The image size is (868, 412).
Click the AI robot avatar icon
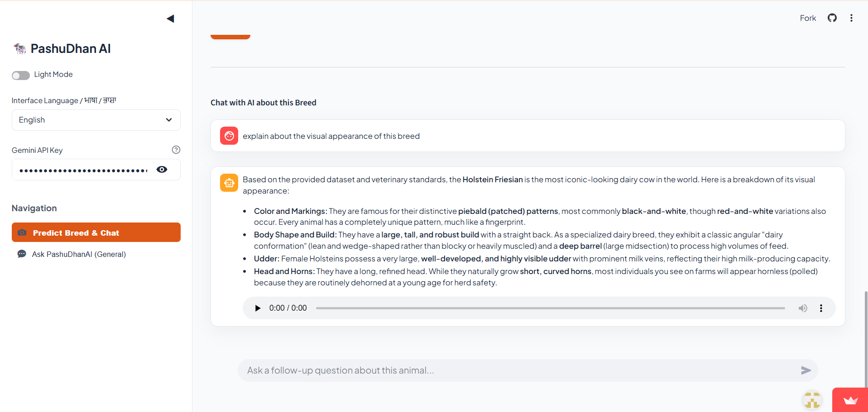pos(229,183)
